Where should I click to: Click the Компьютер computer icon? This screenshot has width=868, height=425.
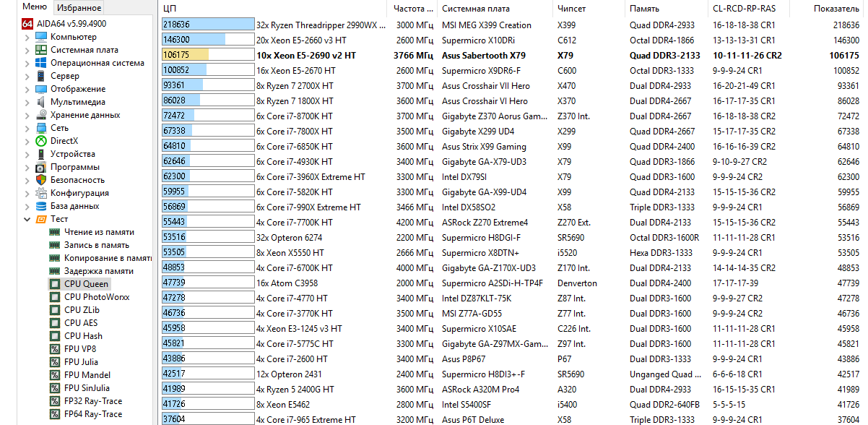coord(41,37)
